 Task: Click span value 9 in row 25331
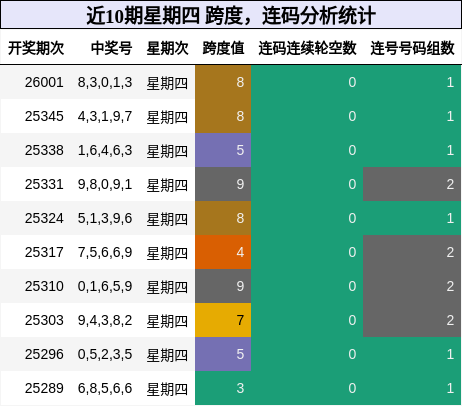(x=223, y=184)
